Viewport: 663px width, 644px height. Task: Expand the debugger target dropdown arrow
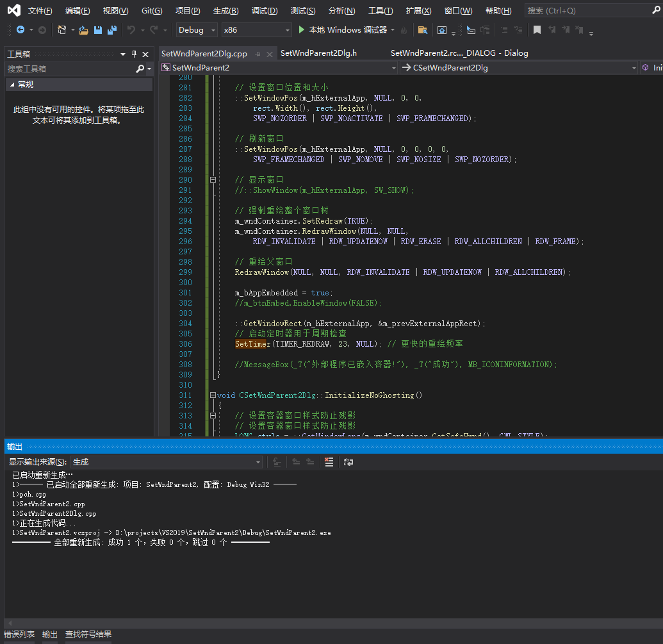coord(393,30)
